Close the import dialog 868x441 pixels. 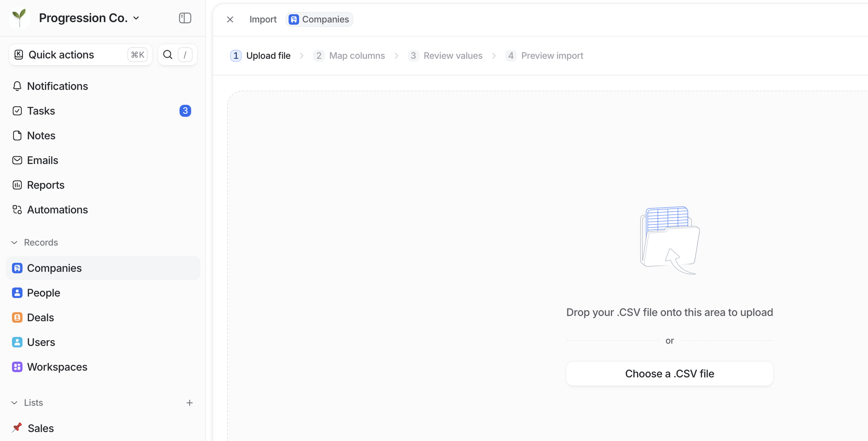tap(230, 19)
